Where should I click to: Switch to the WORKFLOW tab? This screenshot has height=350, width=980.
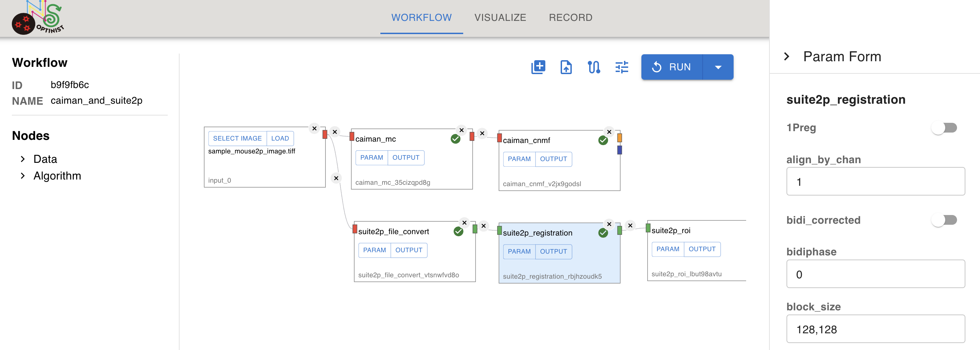tap(421, 17)
